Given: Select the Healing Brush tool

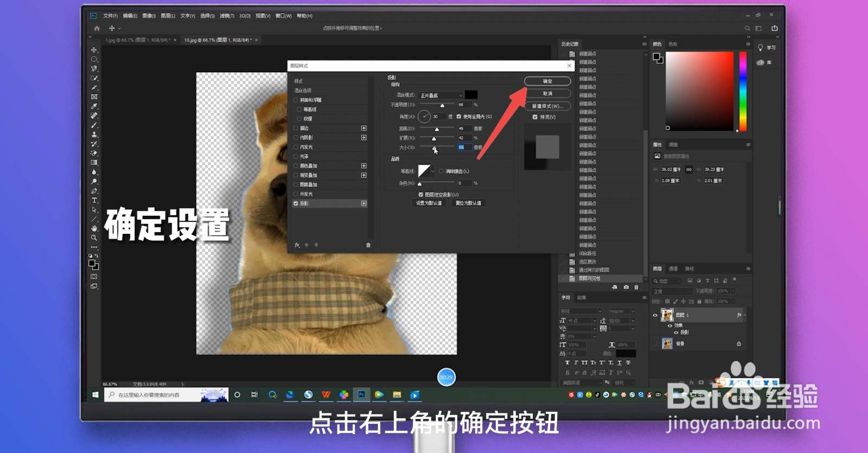Looking at the screenshot, I should pos(94,116).
